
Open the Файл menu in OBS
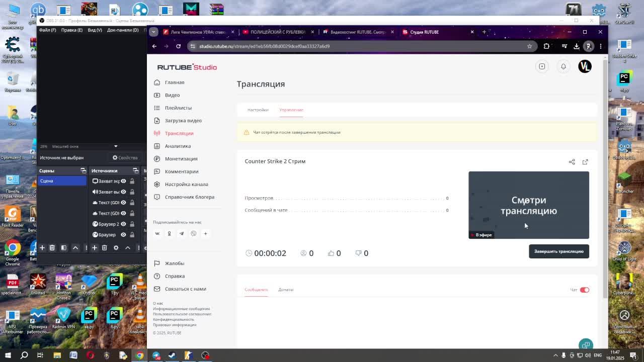47,30
